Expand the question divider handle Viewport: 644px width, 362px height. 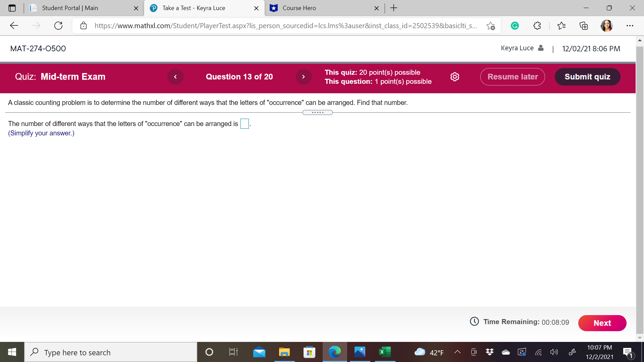pyautogui.click(x=318, y=112)
